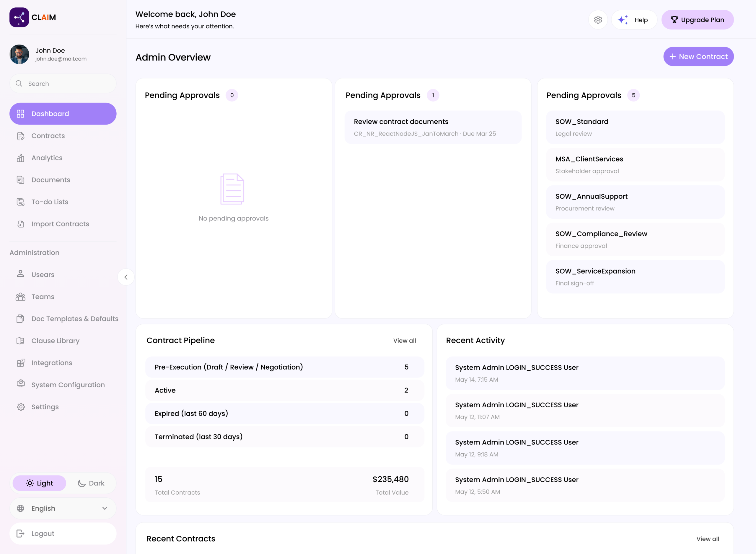Click the Analytics chart icon
Screen dimensions: 756x554
20,158
